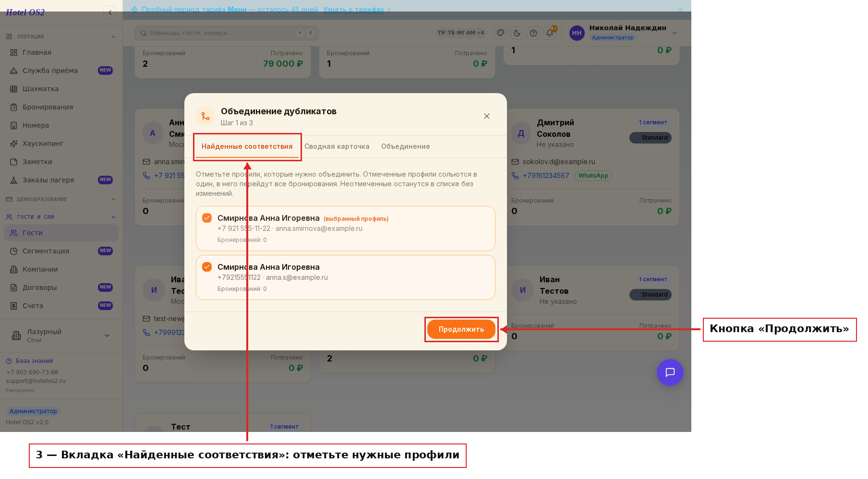Click email sokolov.d@example.ru

559,162
